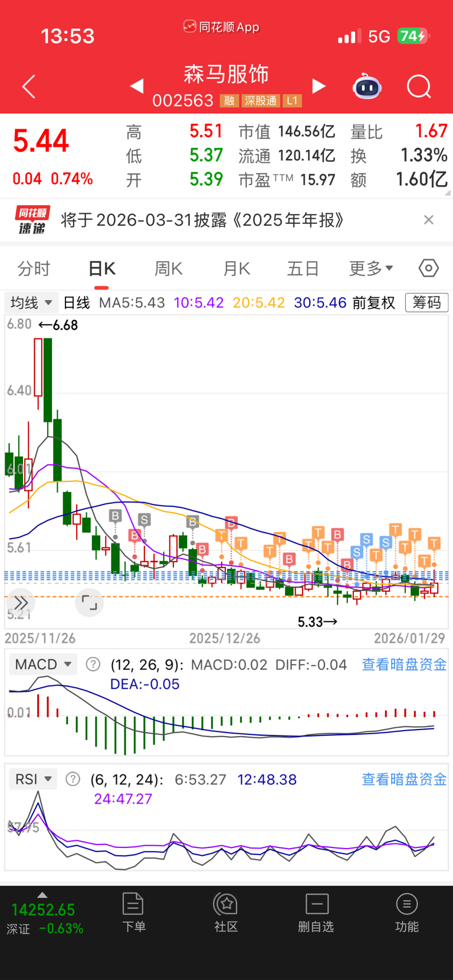Tap the 深股通 badge

(260, 101)
